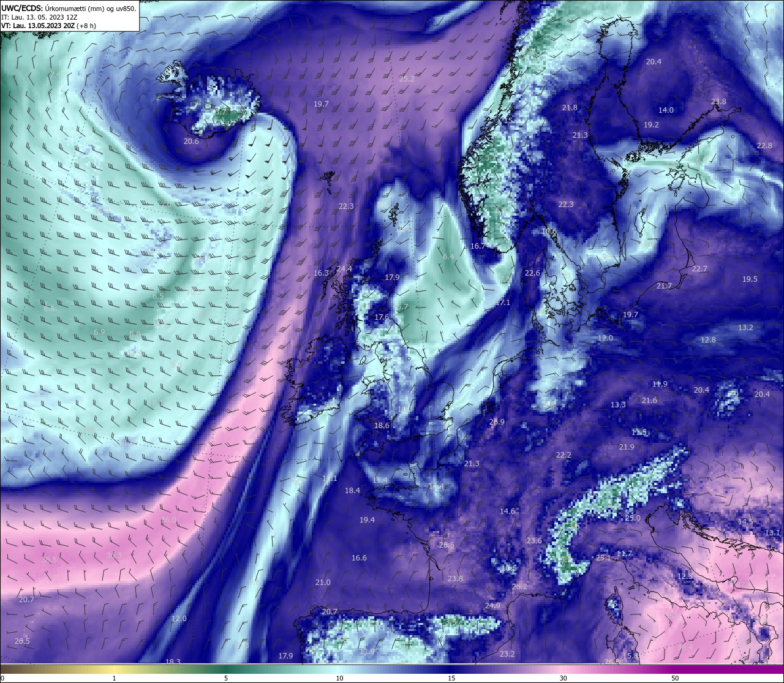This screenshot has height=683, width=784.
Task: Select the 17.6 value over Scotland
Action: pyautogui.click(x=382, y=317)
